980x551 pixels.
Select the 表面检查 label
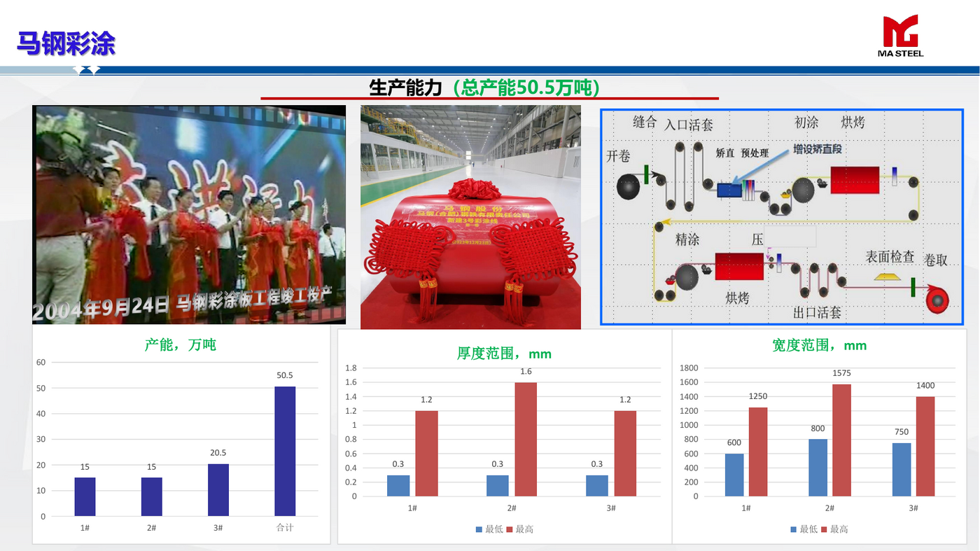[x=890, y=257]
